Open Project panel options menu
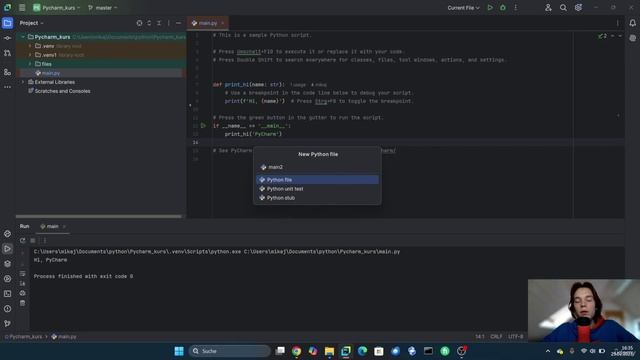The image size is (640, 360). [169, 23]
